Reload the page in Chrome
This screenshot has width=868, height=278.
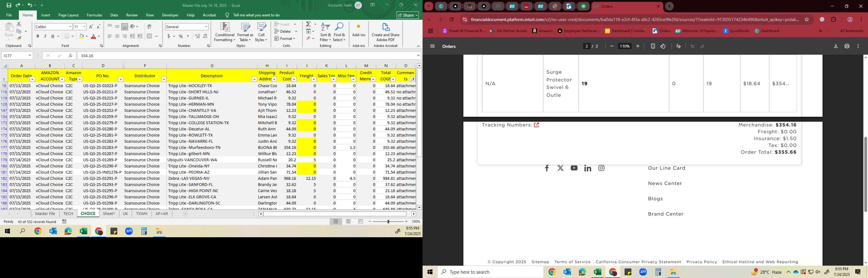pyautogui.click(x=452, y=19)
